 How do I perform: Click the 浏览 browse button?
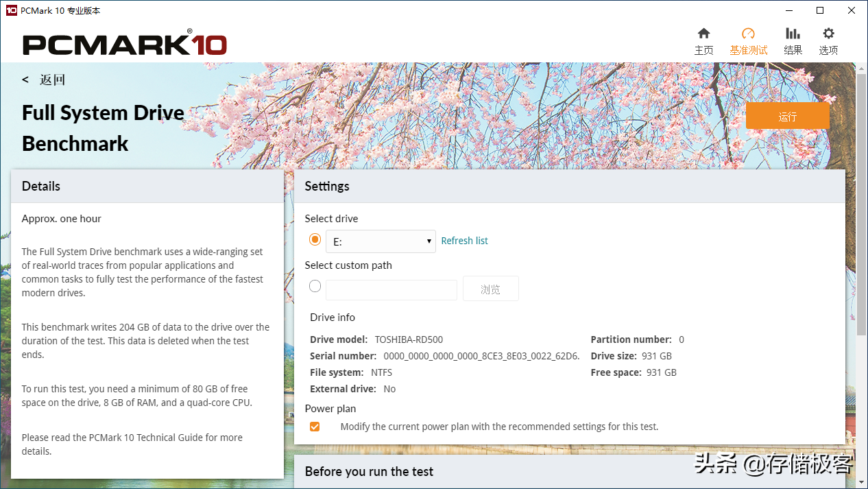490,289
